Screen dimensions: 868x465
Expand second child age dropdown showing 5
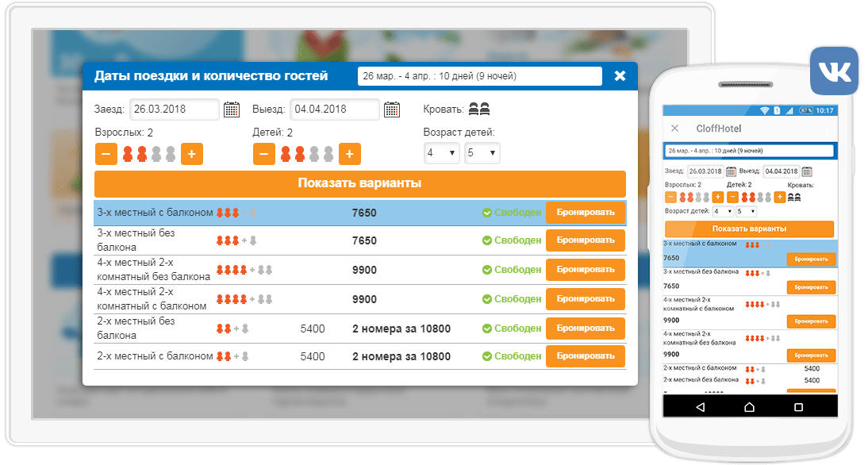(x=482, y=153)
